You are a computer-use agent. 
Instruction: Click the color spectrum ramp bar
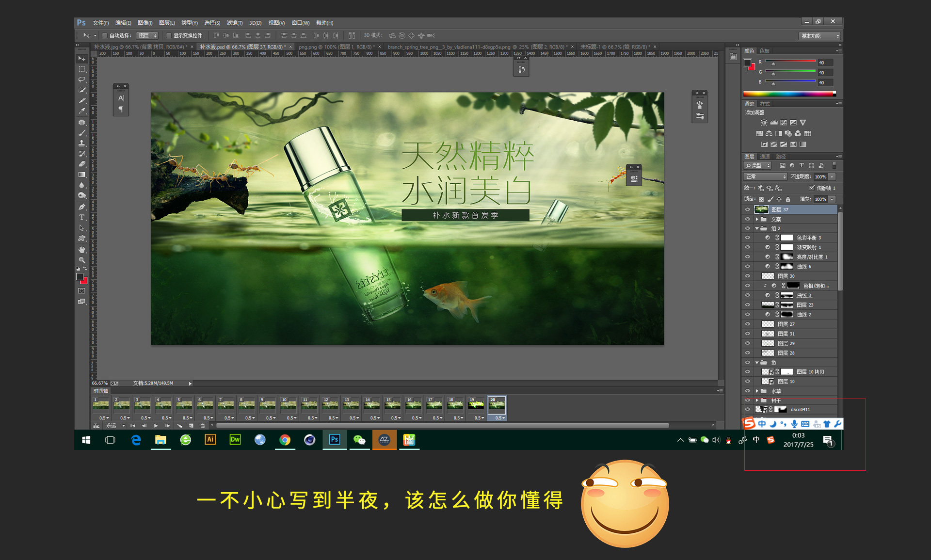point(789,94)
